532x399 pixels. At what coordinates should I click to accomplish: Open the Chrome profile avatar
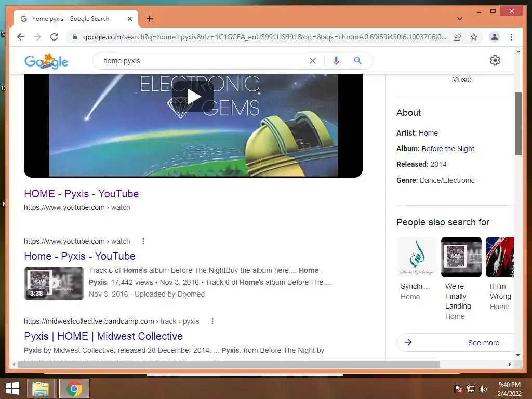pyautogui.click(x=495, y=37)
